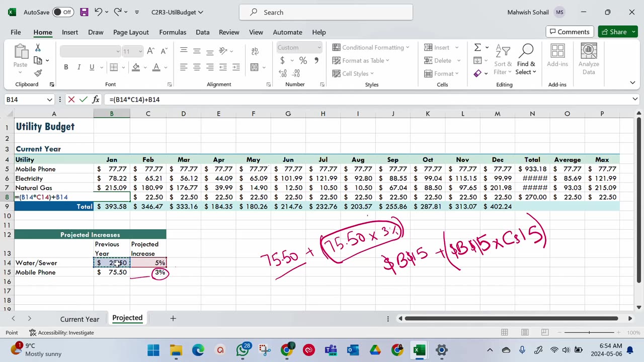Toggle the AutoSave switch

(x=63, y=12)
